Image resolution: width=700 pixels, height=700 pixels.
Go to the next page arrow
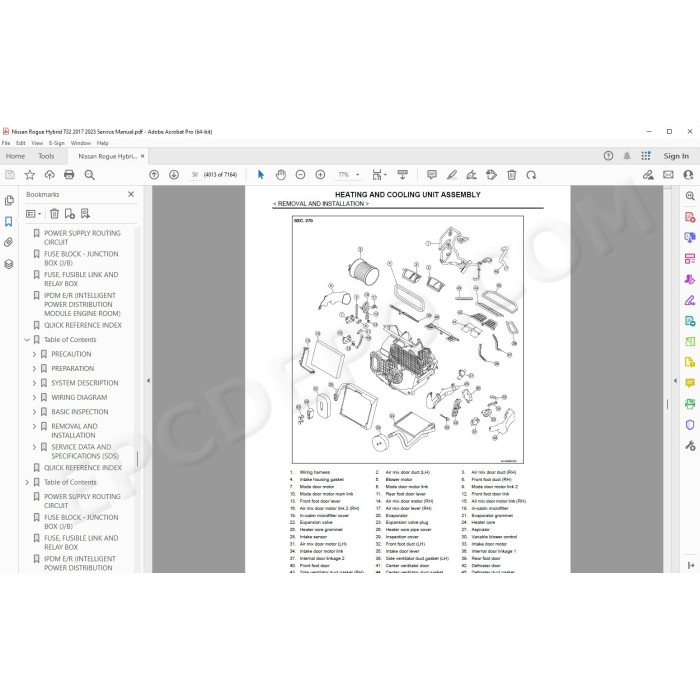(174, 175)
